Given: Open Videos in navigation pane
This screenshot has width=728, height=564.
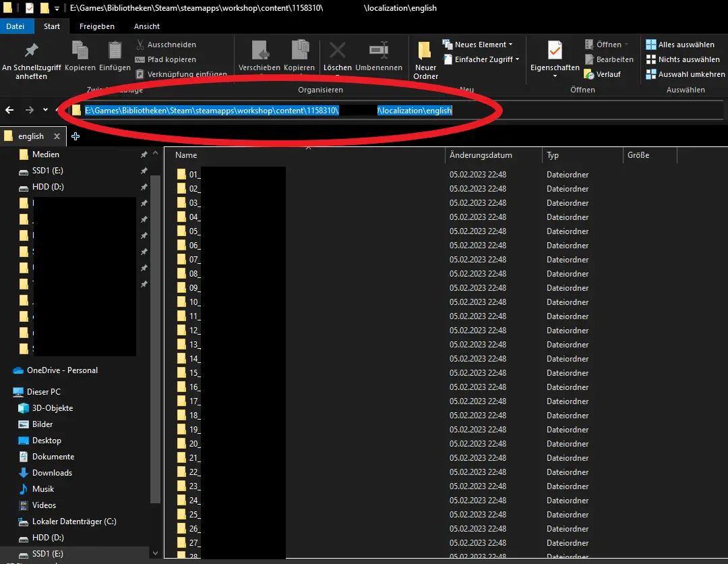Looking at the screenshot, I should pyautogui.click(x=37, y=505).
